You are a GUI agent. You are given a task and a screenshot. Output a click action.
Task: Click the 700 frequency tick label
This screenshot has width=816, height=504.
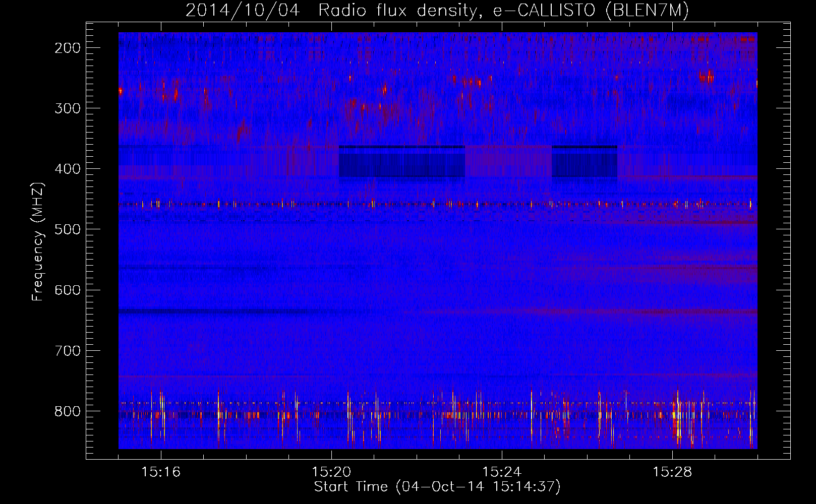(68, 350)
